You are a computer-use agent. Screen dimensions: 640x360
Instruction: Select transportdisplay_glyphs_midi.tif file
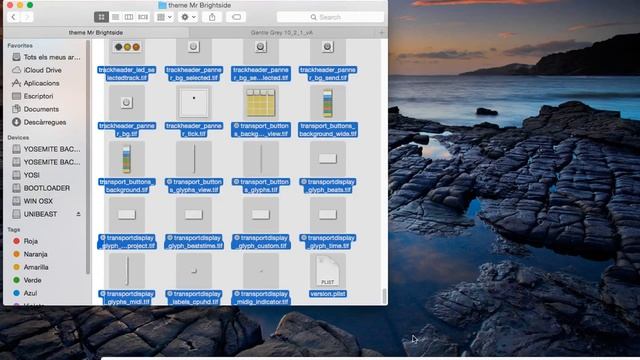pyautogui.click(x=127, y=279)
